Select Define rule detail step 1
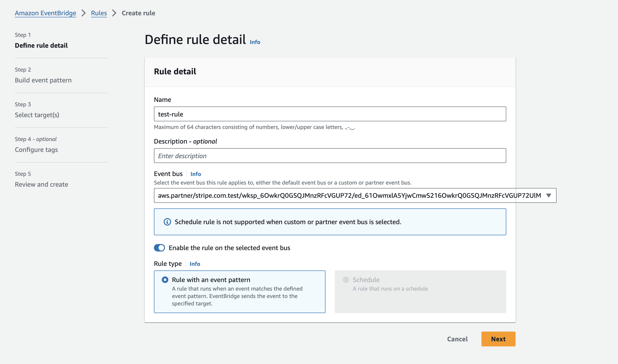 [41, 45]
